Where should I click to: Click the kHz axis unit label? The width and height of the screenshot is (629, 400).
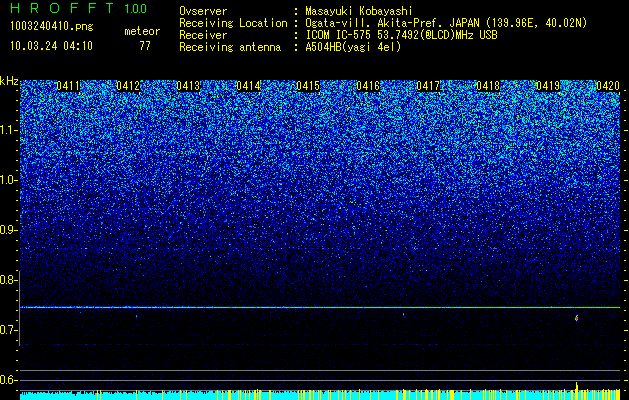click(9, 81)
